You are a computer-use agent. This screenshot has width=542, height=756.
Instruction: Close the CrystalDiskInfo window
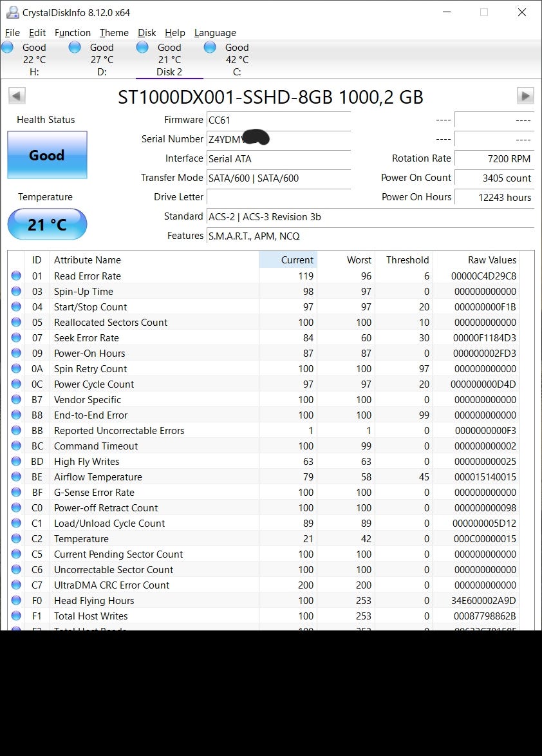coord(522,12)
